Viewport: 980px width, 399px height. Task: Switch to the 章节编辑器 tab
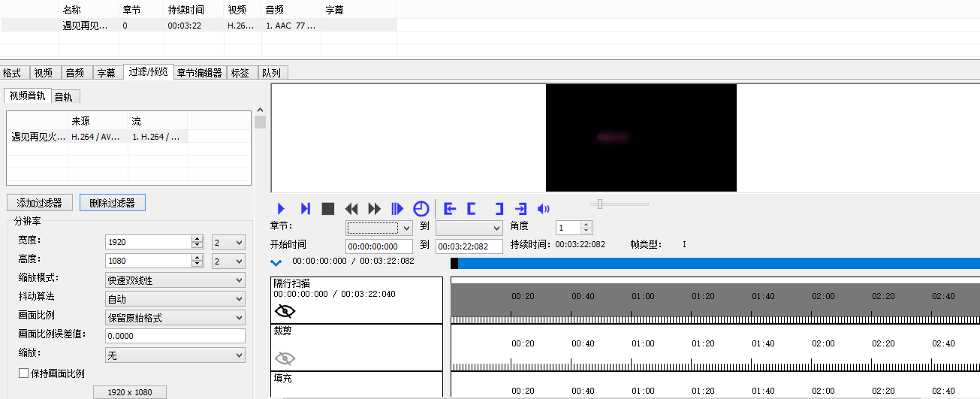[x=199, y=73]
